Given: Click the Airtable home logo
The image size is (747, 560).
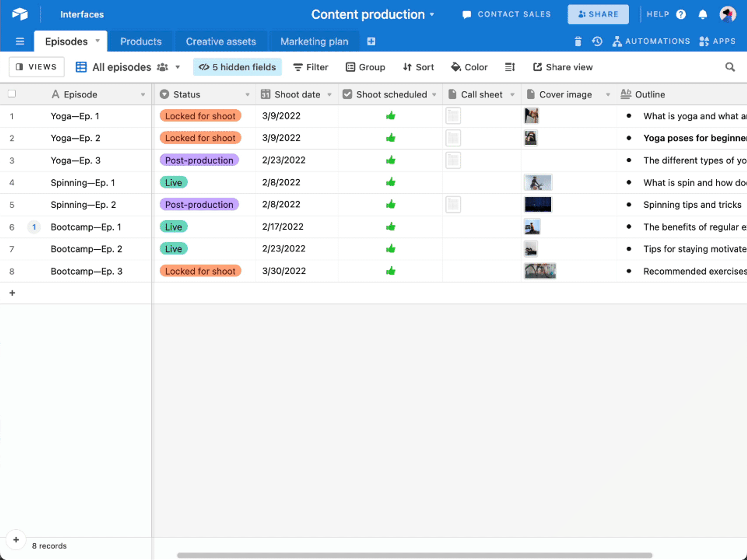Looking at the screenshot, I should pos(20,14).
